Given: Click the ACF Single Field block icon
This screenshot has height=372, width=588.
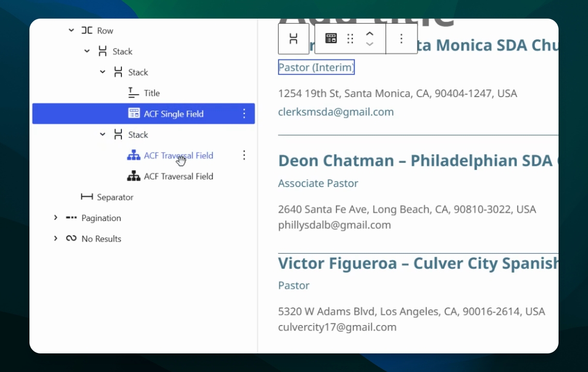Looking at the screenshot, I should 134,113.
